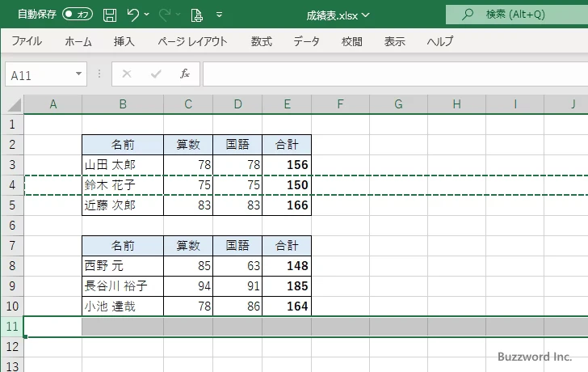The height and width of the screenshot is (372, 588).
Task: Open Customize Quick Access Toolbar arrow
Action: coord(220,15)
